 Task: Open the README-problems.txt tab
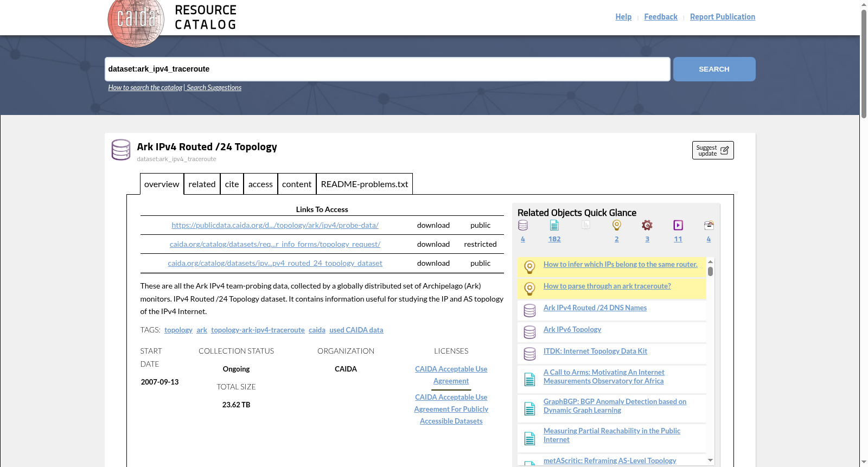tap(365, 184)
